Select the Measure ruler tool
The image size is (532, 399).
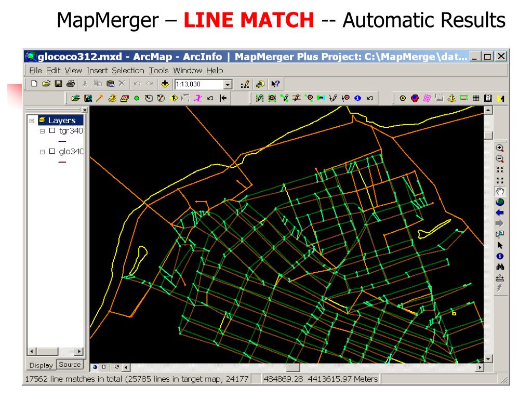click(500, 278)
